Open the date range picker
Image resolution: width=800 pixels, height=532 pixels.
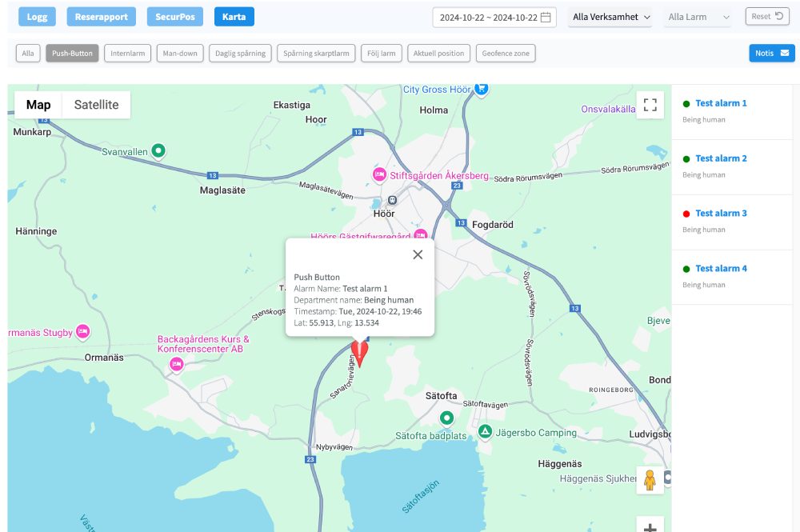(494, 17)
